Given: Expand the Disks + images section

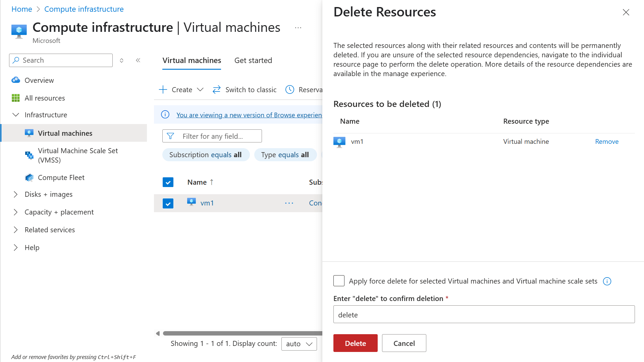Looking at the screenshot, I should [x=16, y=194].
